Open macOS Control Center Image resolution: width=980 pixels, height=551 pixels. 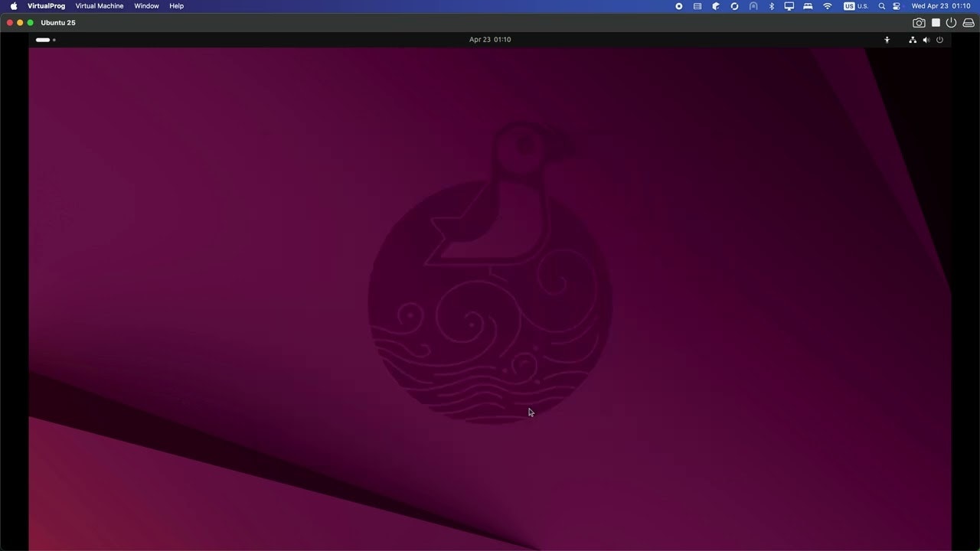point(897,6)
